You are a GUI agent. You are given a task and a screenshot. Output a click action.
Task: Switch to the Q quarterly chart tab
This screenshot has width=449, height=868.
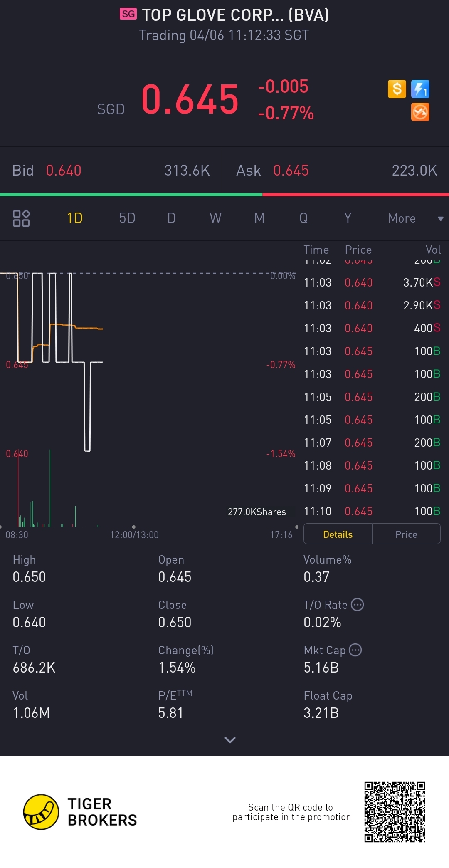click(303, 218)
